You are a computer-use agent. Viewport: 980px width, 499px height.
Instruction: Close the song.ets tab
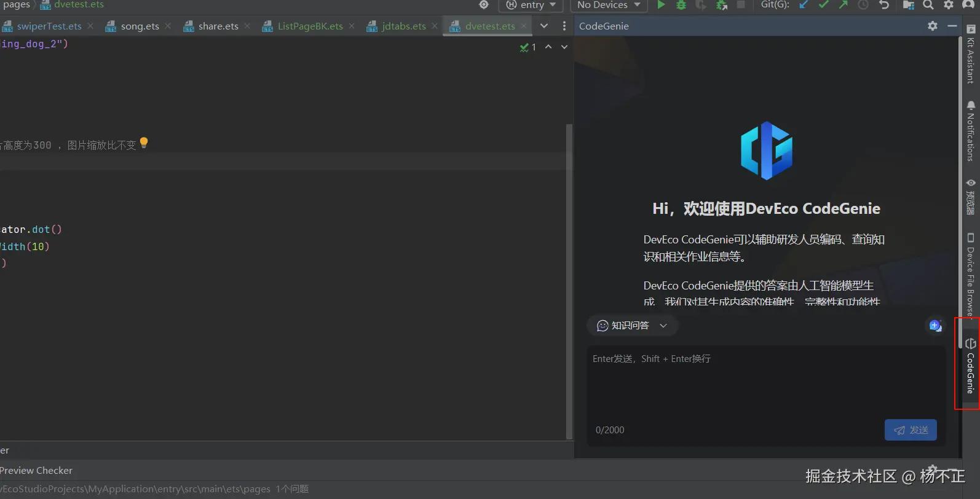coord(168,26)
